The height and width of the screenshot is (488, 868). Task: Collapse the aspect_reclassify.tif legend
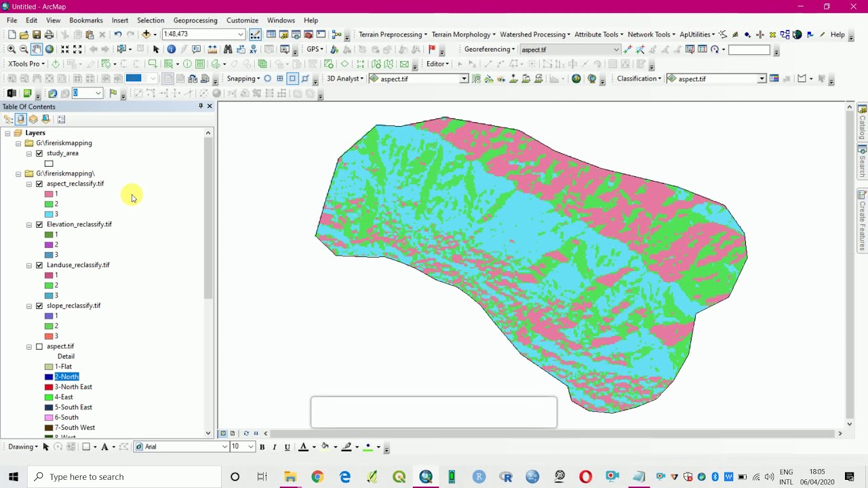[x=29, y=184]
